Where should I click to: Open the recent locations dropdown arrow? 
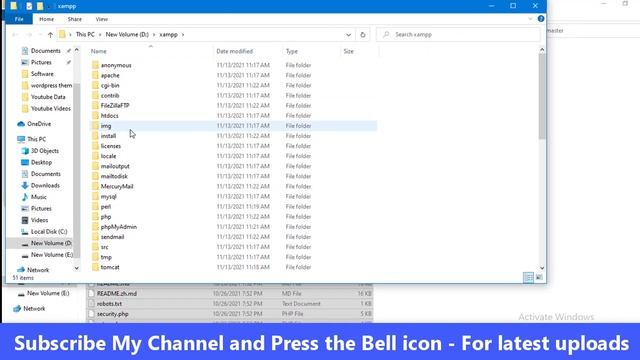(x=40, y=35)
